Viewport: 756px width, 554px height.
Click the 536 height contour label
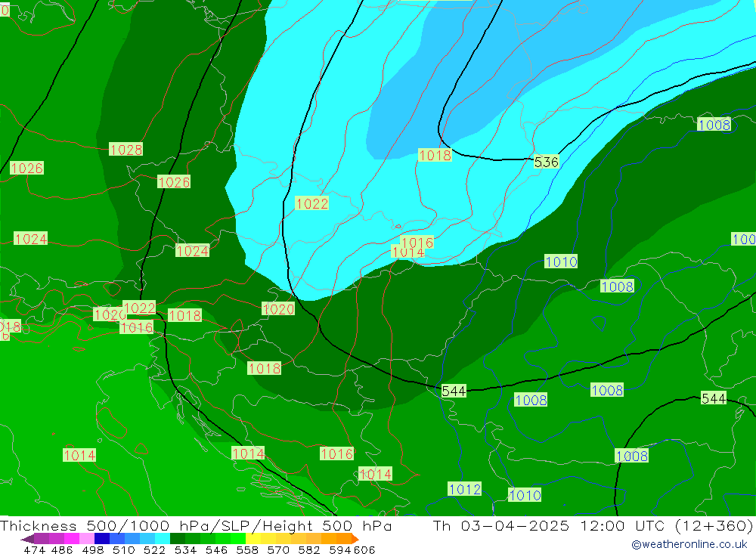pos(547,162)
